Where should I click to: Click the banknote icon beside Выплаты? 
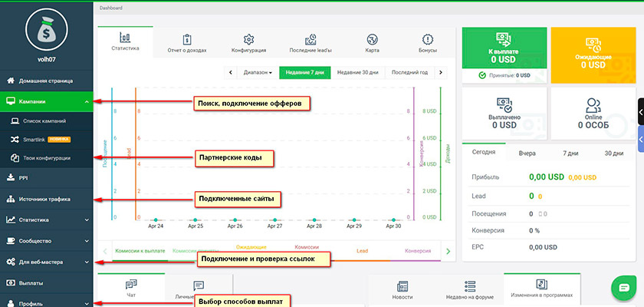pos(11,282)
